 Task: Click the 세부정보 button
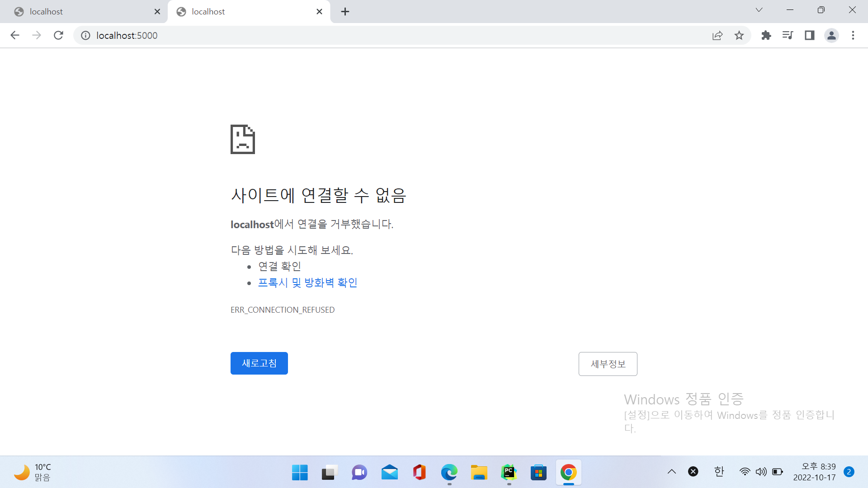608,364
